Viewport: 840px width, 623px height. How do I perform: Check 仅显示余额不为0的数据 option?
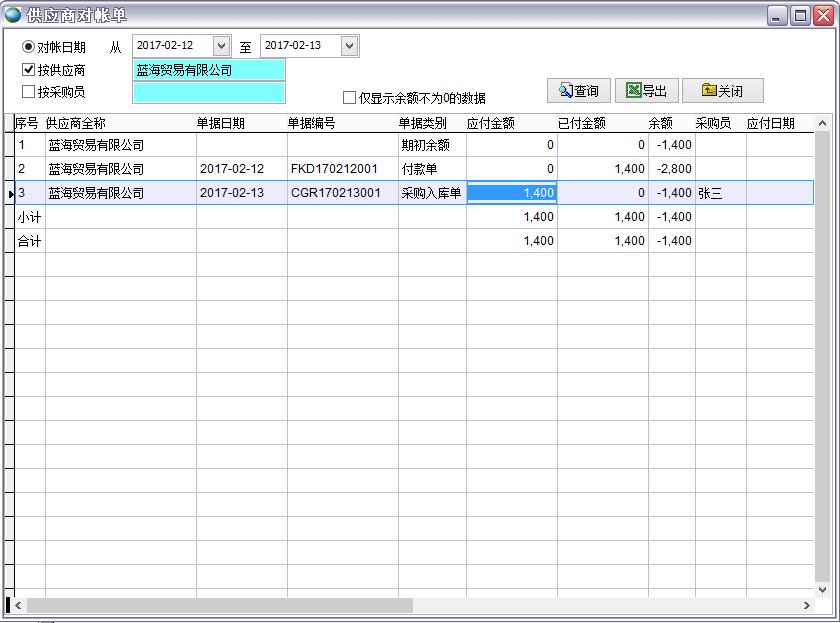[x=350, y=98]
